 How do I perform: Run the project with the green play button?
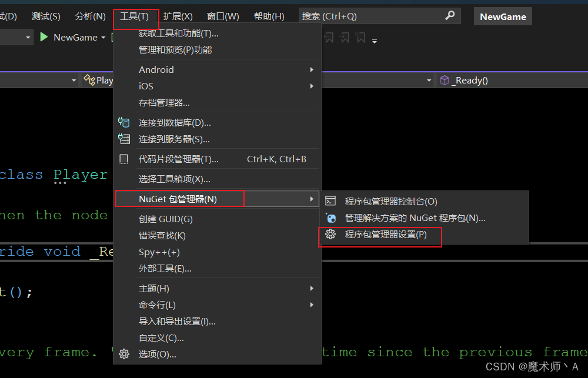44,36
